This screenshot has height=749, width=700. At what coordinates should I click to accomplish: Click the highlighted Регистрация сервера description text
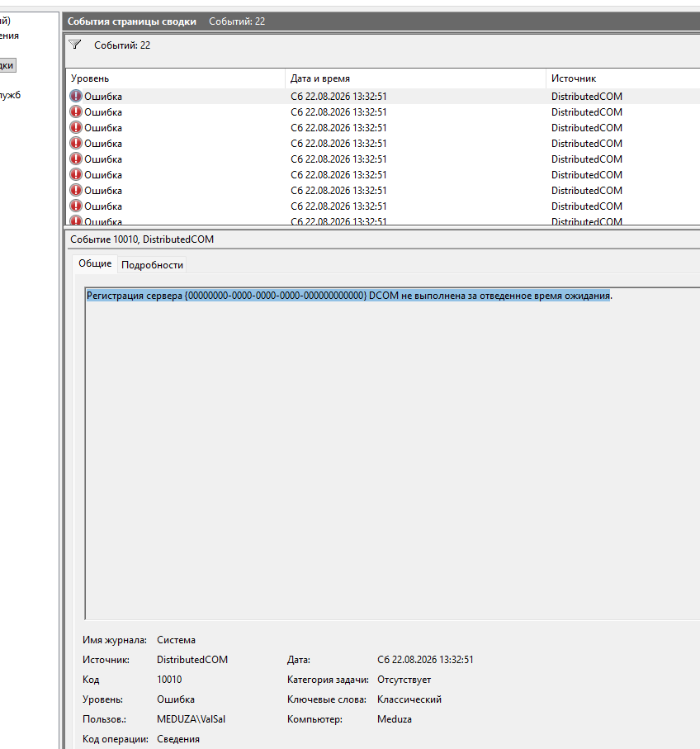[348, 296]
